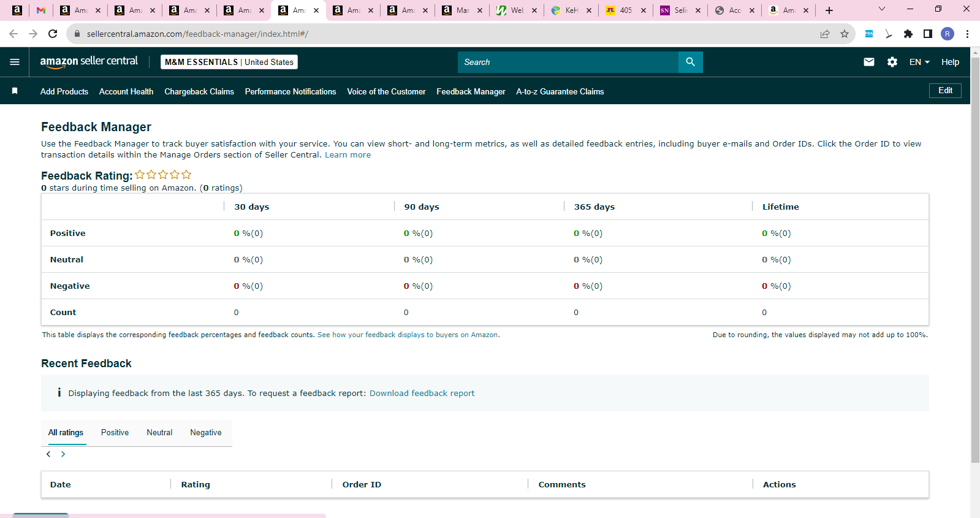Bookmark this page with the star icon

tap(845, 34)
